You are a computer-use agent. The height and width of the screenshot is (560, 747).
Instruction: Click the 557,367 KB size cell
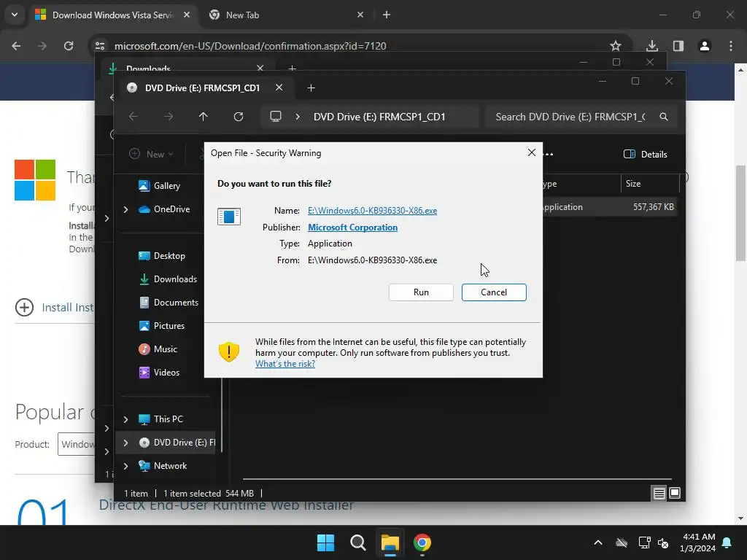tap(653, 207)
